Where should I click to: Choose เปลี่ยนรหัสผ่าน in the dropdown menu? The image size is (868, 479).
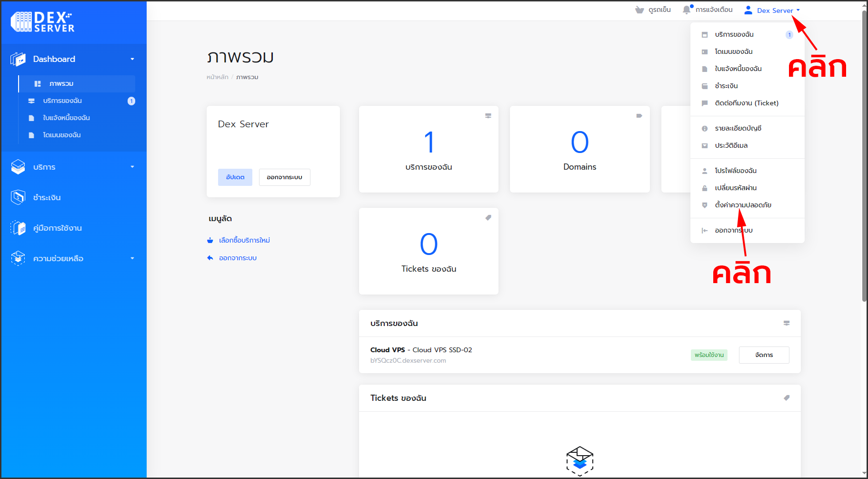(x=736, y=188)
